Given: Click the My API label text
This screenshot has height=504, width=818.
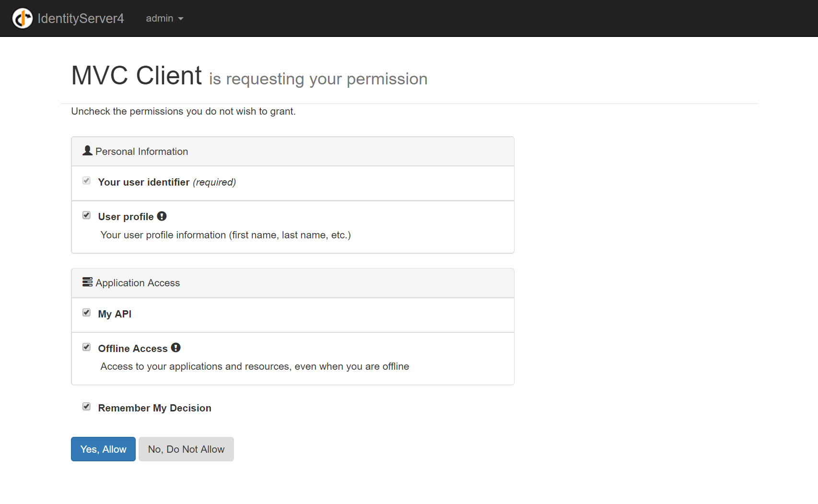Looking at the screenshot, I should [x=115, y=314].
